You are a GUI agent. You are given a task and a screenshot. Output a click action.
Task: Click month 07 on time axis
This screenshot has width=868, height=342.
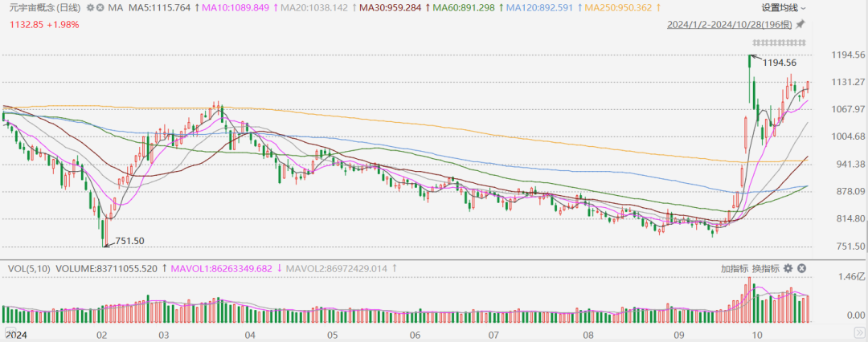tap(494, 336)
